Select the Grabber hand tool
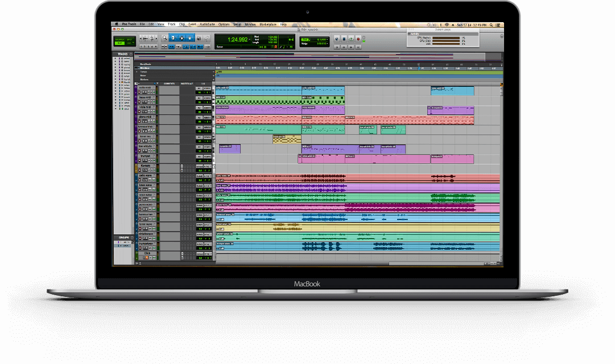This screenshot has width=615, height=364. coord(189,38)
